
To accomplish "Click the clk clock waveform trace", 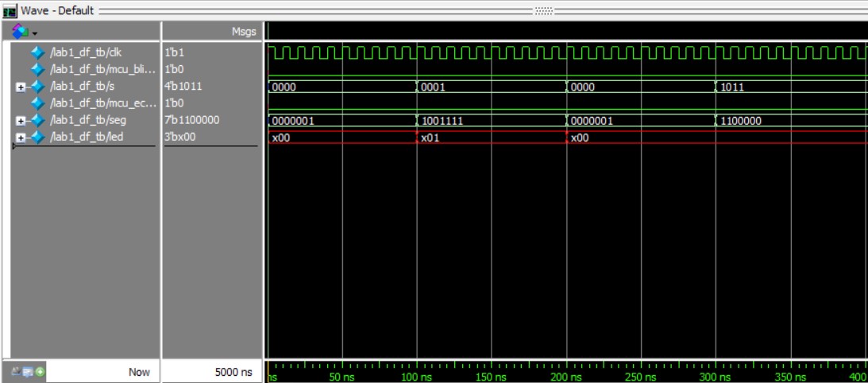I will click(568, 53).
